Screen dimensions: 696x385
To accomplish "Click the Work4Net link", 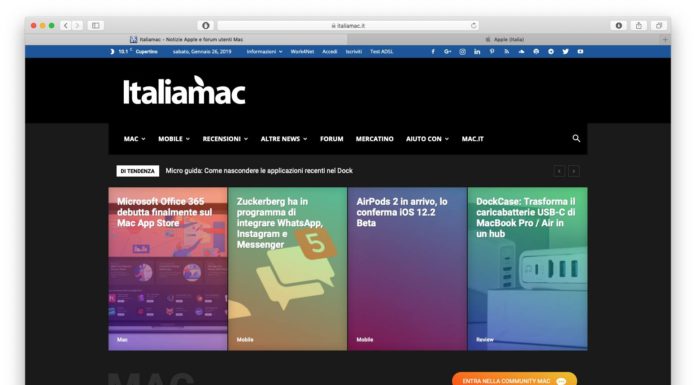I will (302, 52).
